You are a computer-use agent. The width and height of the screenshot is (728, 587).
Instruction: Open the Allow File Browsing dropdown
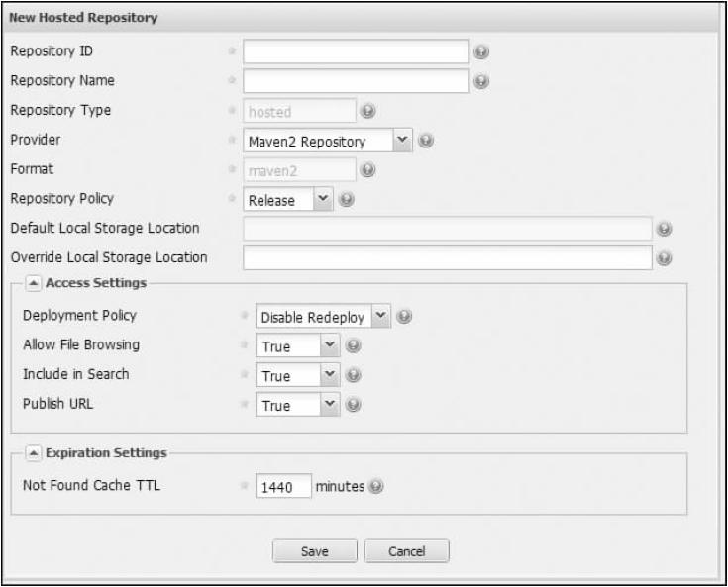pos(331,346)
